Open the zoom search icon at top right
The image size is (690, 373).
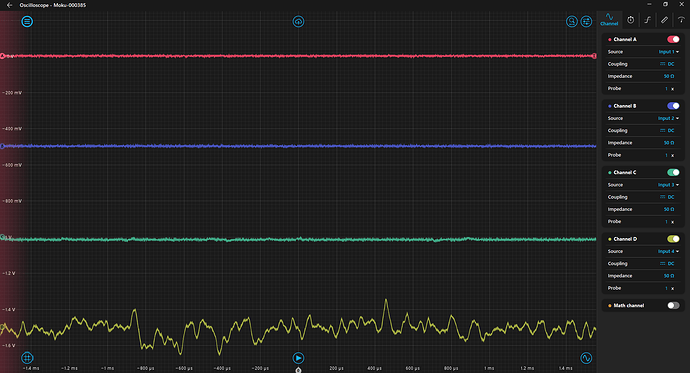[572, 22]
